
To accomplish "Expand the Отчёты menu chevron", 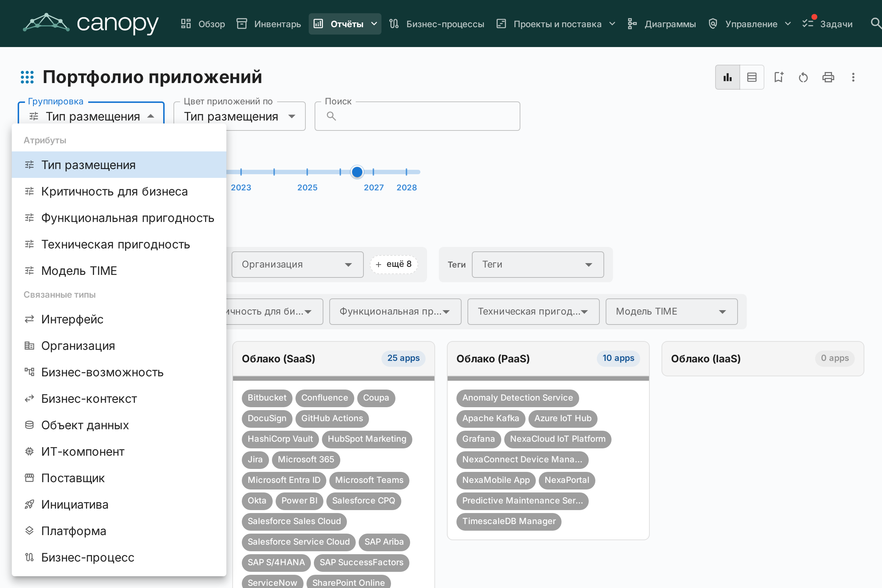I will (374, 24).
